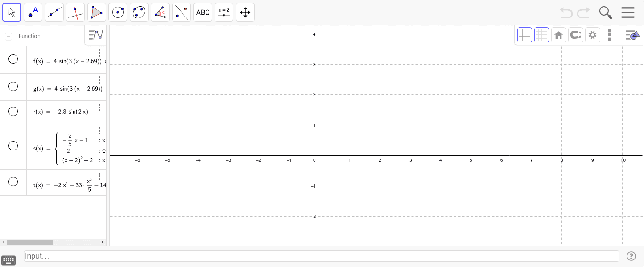Select the Circle with Center tool
The image size is (644, 267).
(x=118, y=12)
